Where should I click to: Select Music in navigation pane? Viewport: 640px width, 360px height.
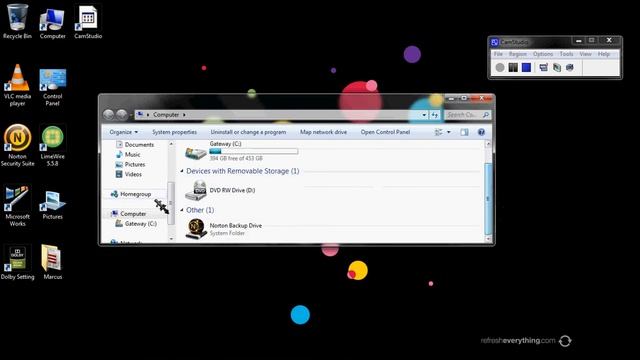tap(128, 154)
